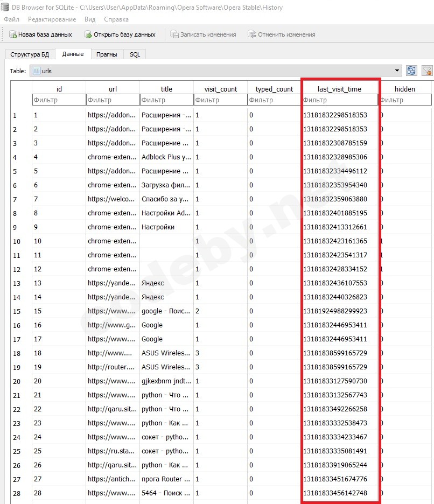Open the urls table combo box
The image size is (434, 504).
[x=215, y=71]
